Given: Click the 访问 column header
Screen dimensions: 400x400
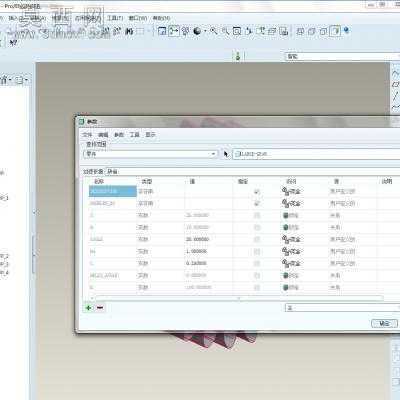Looking at the screenshot, I should pyautogui.click(x=291, y=181).
